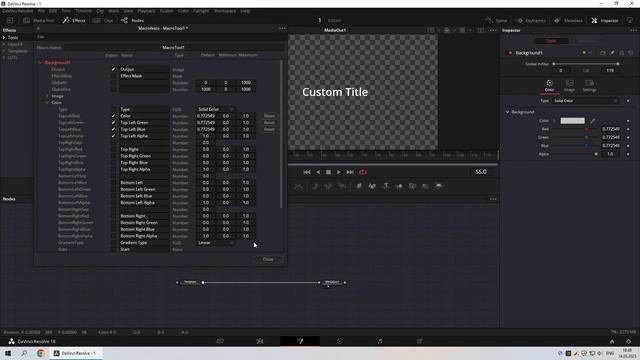
Task: Open Inspector panel options dots menu
Action: click(x=633, y=30)
